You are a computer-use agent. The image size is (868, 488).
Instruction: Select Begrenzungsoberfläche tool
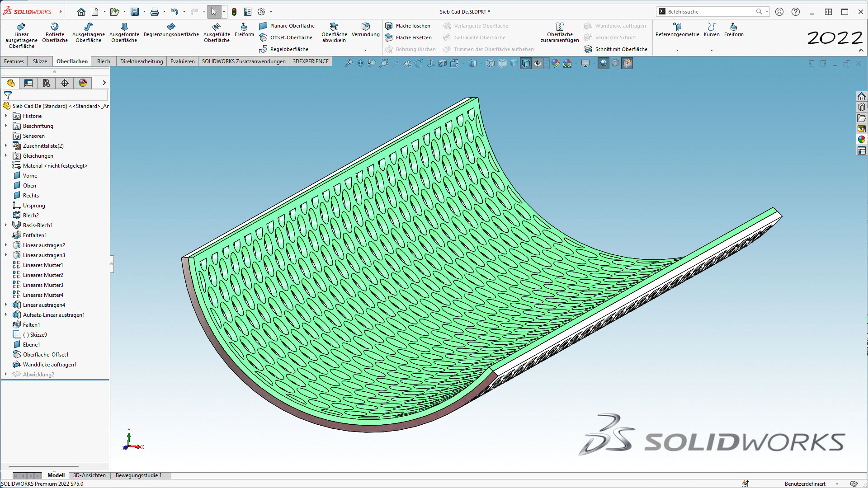[171, 30]
